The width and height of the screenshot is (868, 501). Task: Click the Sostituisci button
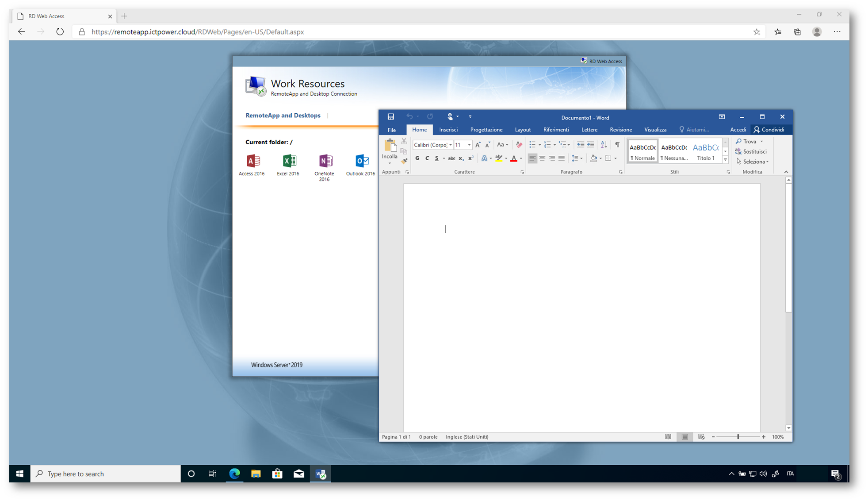[751, 151]
